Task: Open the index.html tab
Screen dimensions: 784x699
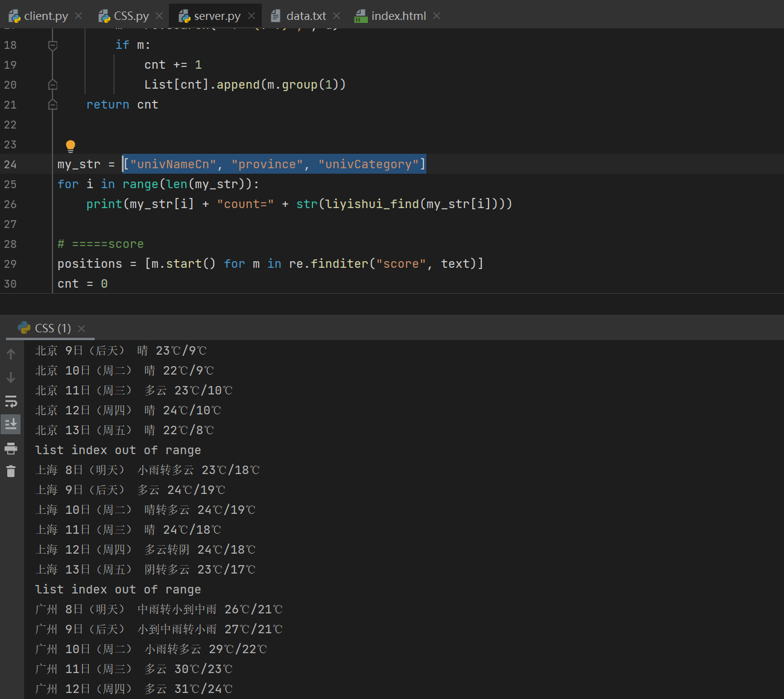Action: [390, 16]
